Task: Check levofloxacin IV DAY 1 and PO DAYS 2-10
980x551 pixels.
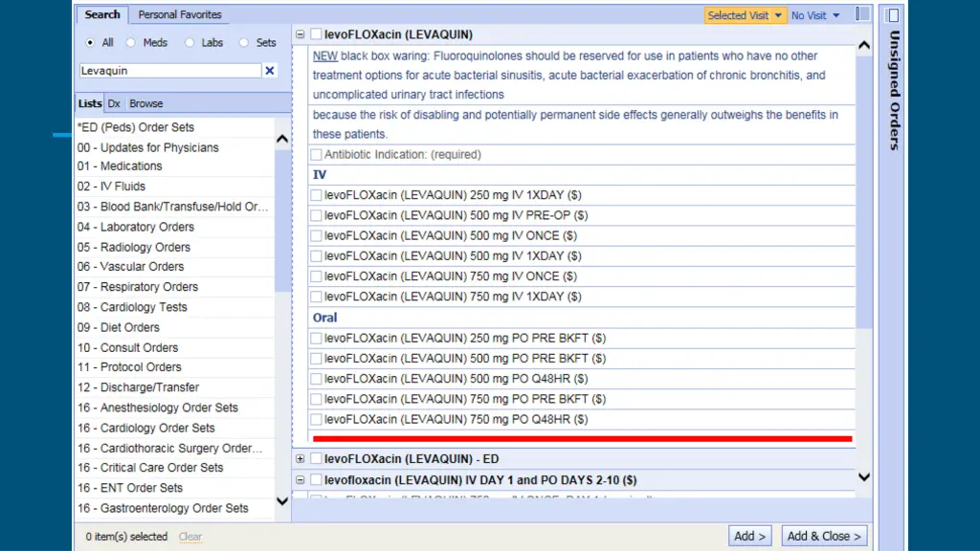Action: tap(316, 480)
